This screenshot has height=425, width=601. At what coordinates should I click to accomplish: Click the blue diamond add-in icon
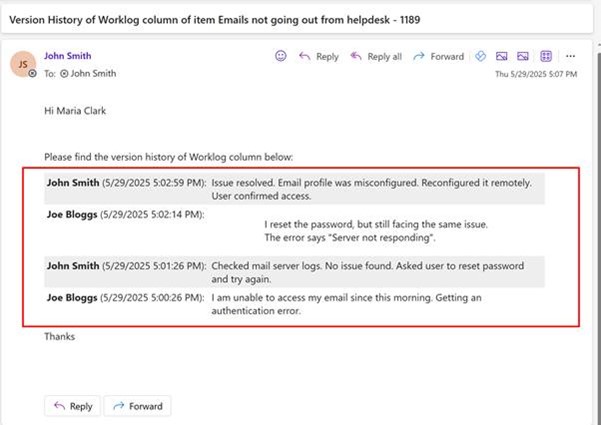click(480, 56)
